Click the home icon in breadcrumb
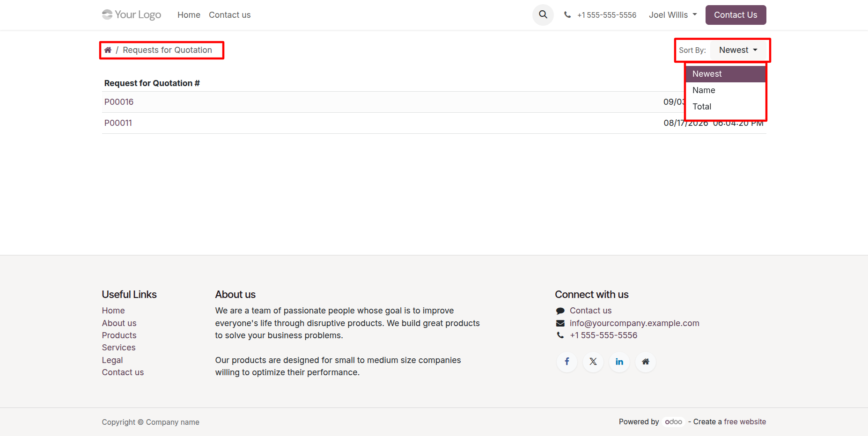 pos(108,50)
